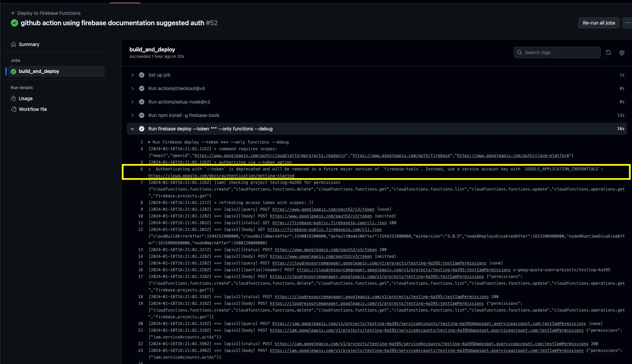Screen dimensions: 632x364
Task: Click the 13s duration of npm install
Action: [621, 115]
